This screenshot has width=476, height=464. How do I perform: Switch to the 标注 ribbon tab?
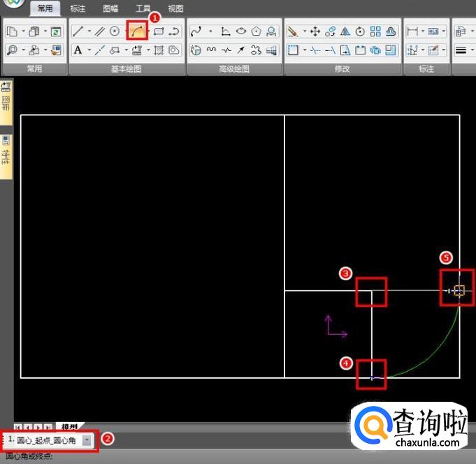pyautogui.click(x=78, y=9)
